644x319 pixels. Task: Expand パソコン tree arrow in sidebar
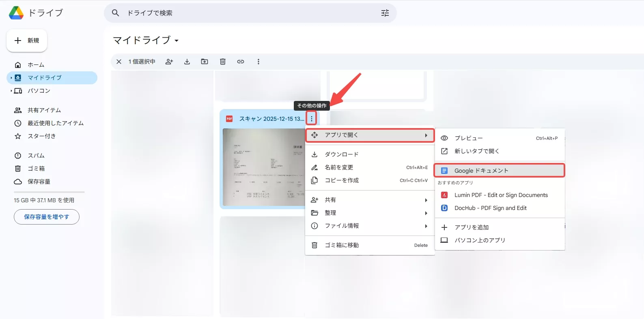pyautogui.click(x=11, y=91)
